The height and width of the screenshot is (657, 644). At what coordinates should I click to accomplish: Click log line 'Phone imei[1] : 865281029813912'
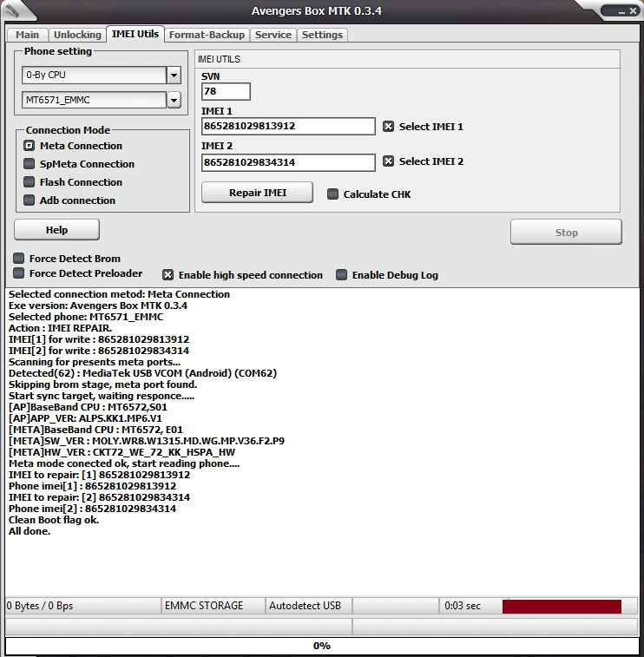[92, 486]
